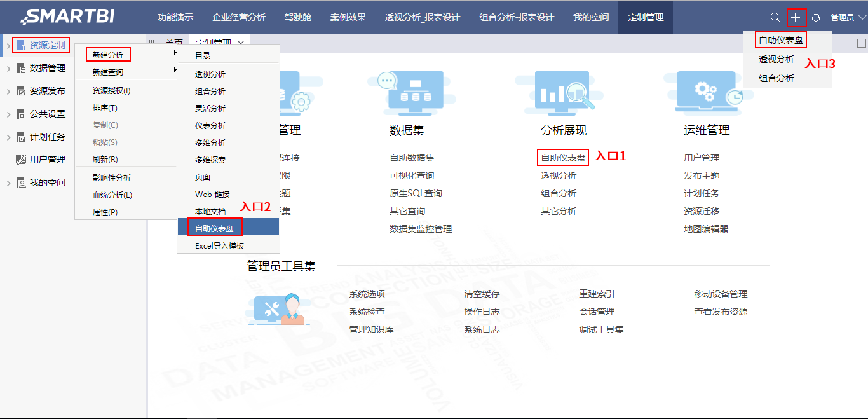The width and height of the screenshot is (868, 419).
Task: Select 影响性分析 in the context menu
Action: [112, 177]
